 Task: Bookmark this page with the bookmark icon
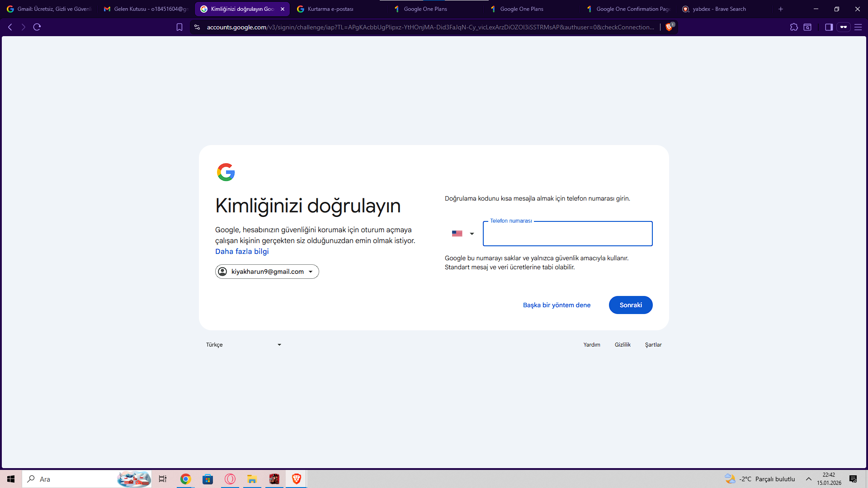(179, 27)
